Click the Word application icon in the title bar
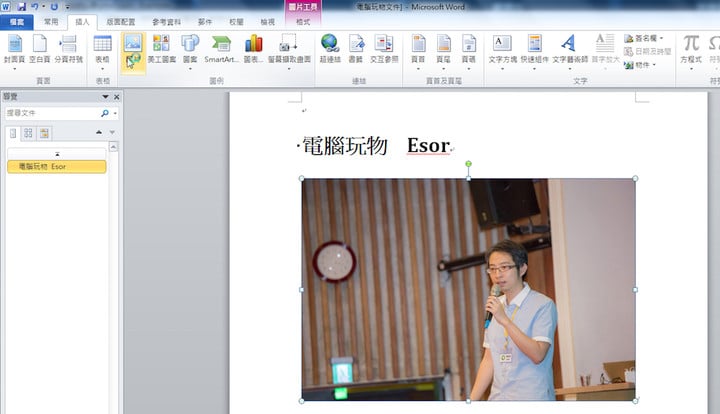Image resolution: width=720 pixels, height=414 pixels. [6, 6]
